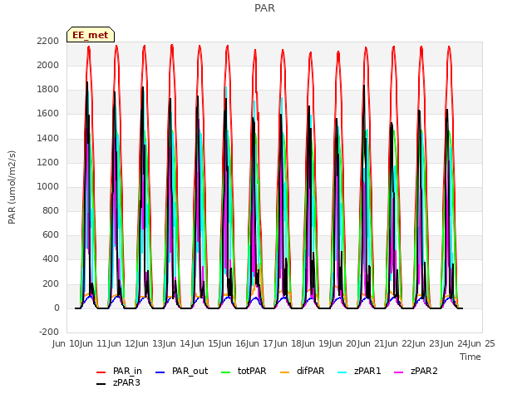Viewport: 532px width, 399px height.
Task: Click the Time x-axis label
Action: [x=470, y=357]
